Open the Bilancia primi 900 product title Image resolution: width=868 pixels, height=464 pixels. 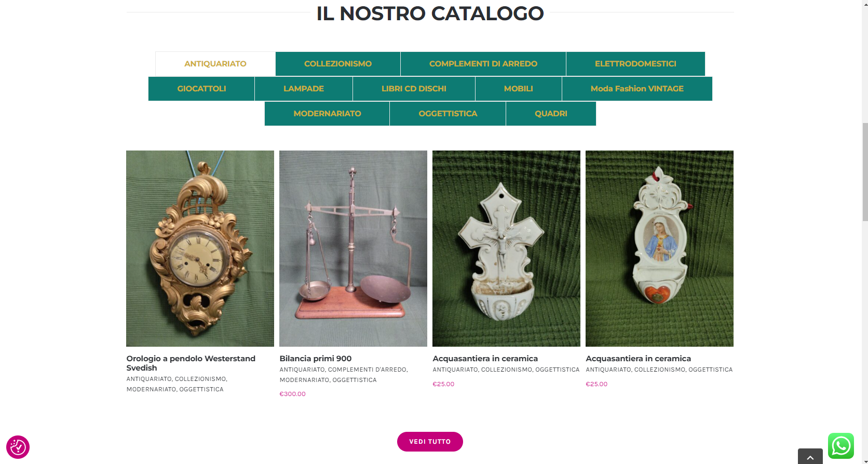[316, 359]
